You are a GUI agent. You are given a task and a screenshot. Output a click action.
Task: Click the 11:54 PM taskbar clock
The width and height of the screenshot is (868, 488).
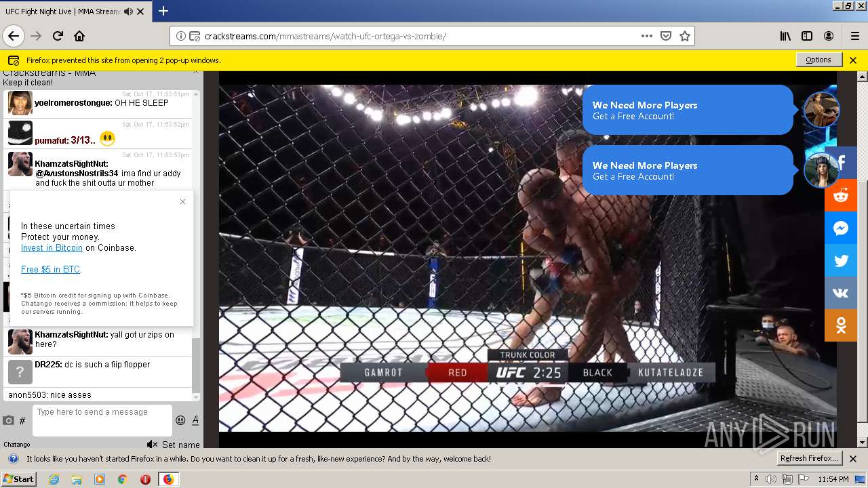tap(833, 479)
